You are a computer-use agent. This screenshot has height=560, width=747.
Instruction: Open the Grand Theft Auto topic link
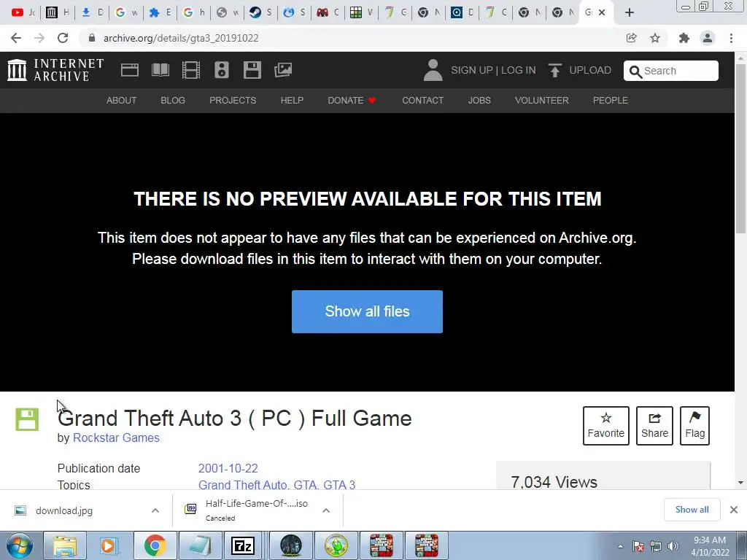pyautogui.click(x=242, y=485)
